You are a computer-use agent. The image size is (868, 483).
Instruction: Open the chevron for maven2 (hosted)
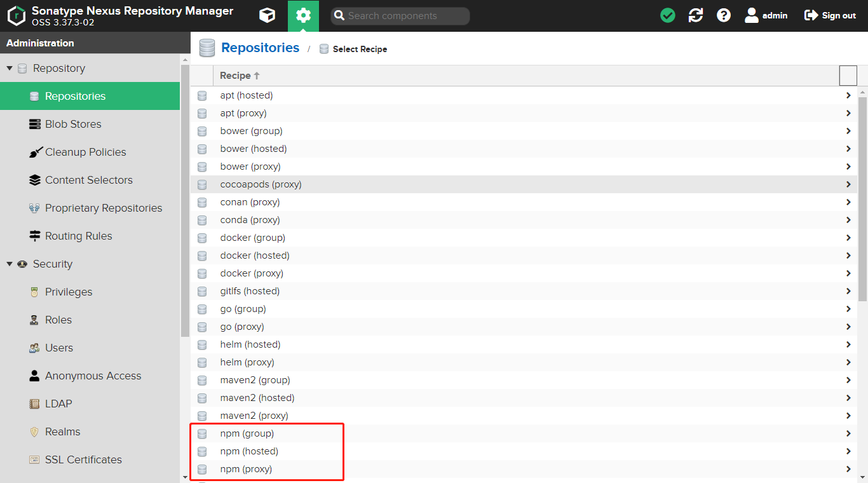tap(848, 398)
